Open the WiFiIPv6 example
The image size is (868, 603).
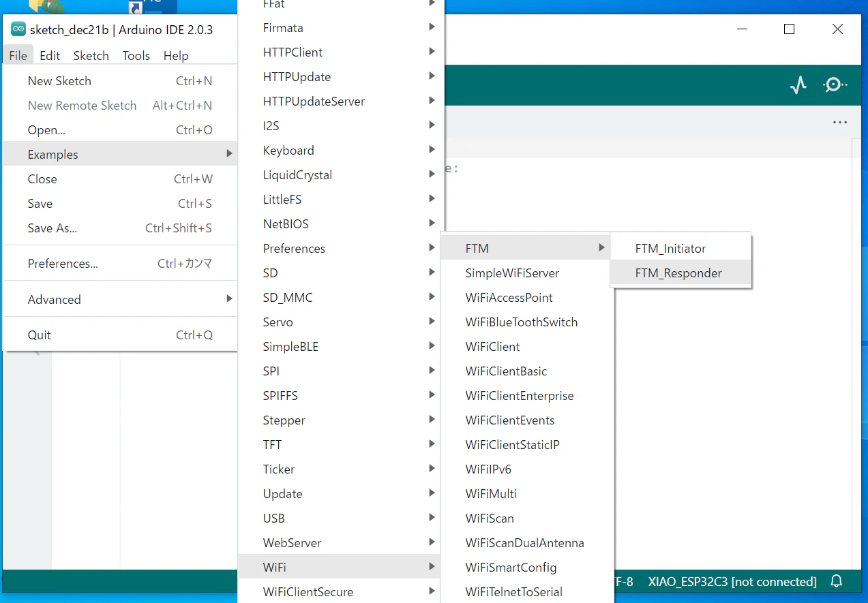[526, 469]
